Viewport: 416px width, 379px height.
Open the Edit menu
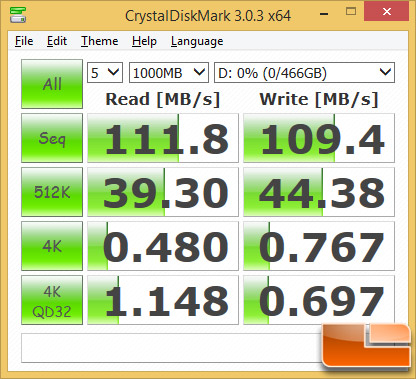[57, 41]
